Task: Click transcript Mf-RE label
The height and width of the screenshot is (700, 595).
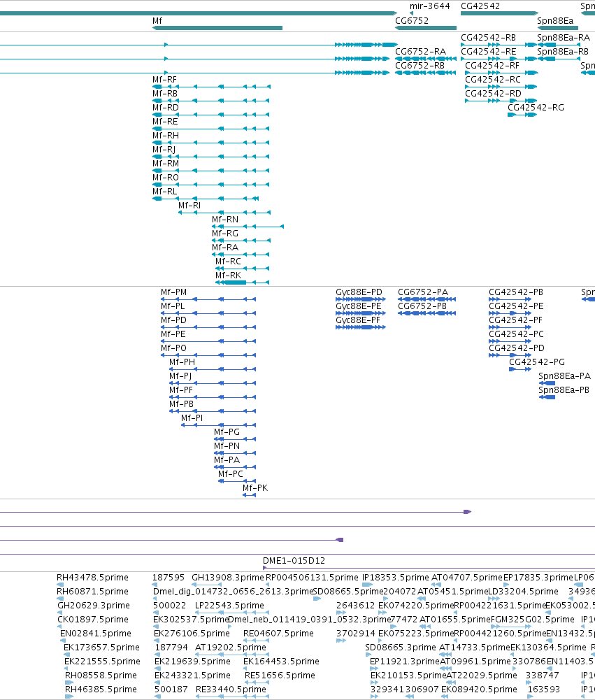Action: (165, 122)
